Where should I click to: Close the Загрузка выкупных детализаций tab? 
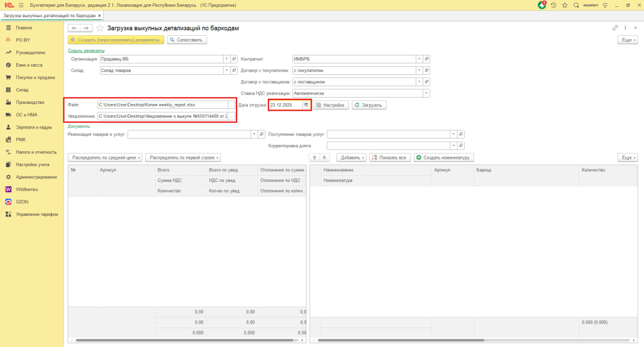99,15
